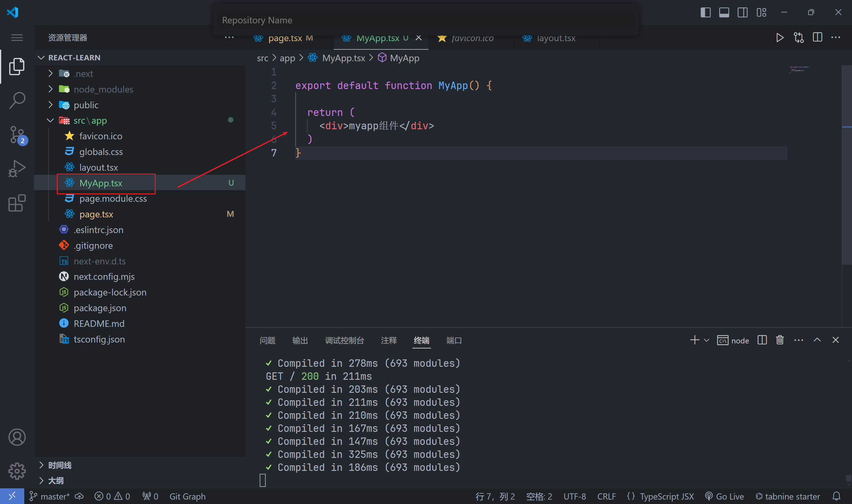
Task: Toggle bottom panel visibility
Action: [724, 12]
